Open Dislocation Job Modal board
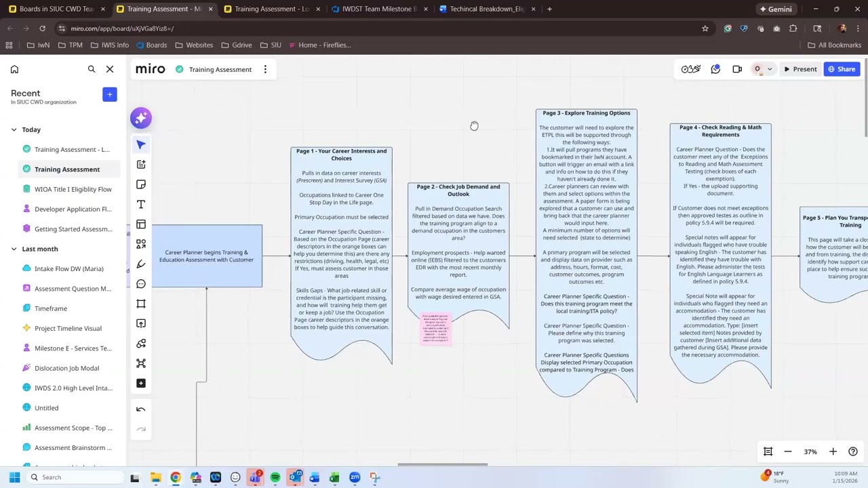 click(66, 368)
